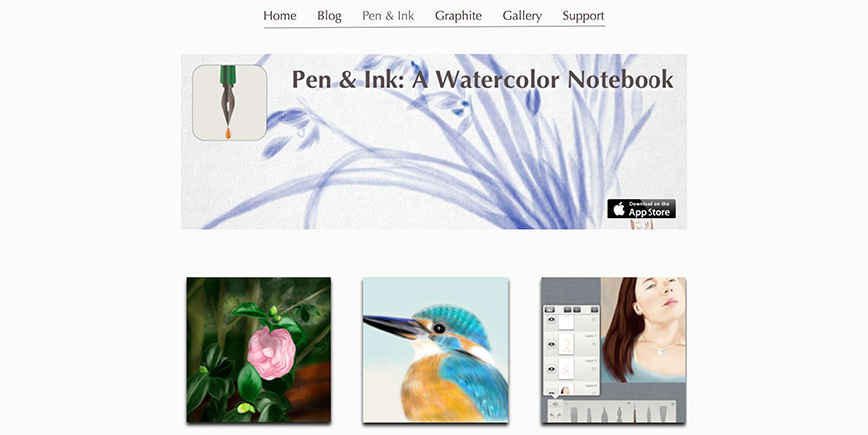The image size is (868, 435).
Task: Open the pink camellia flower thumbnail
Action: click(x=258, y=350)
